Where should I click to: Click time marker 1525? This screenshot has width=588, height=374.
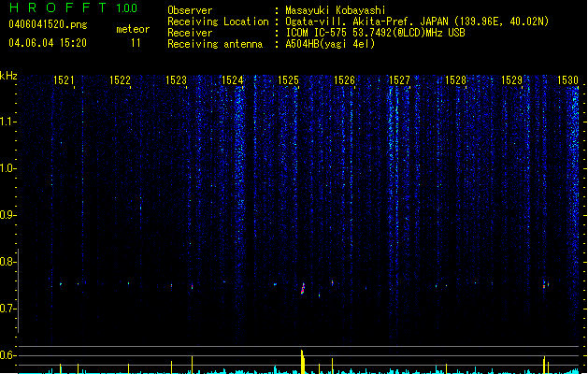coord(288,80)
